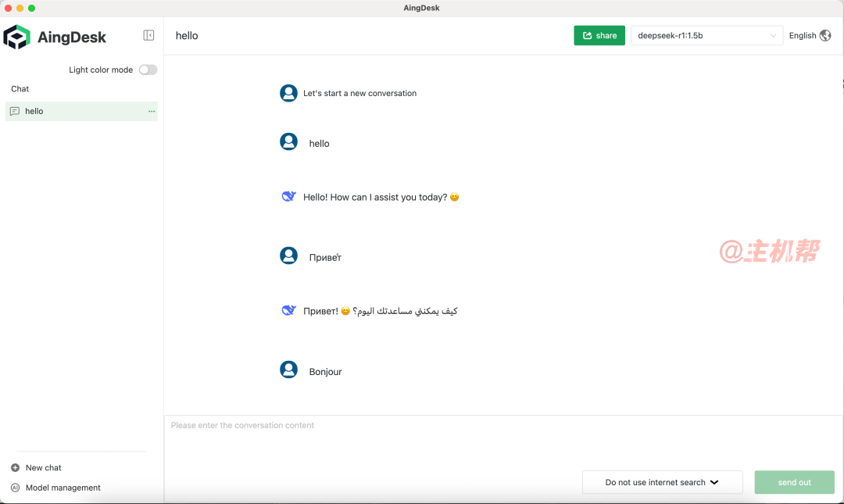Viewport: 844px width, 504px height.
Task: Click the AingDesk hexagon logo
Action: (x=16, y=37)
